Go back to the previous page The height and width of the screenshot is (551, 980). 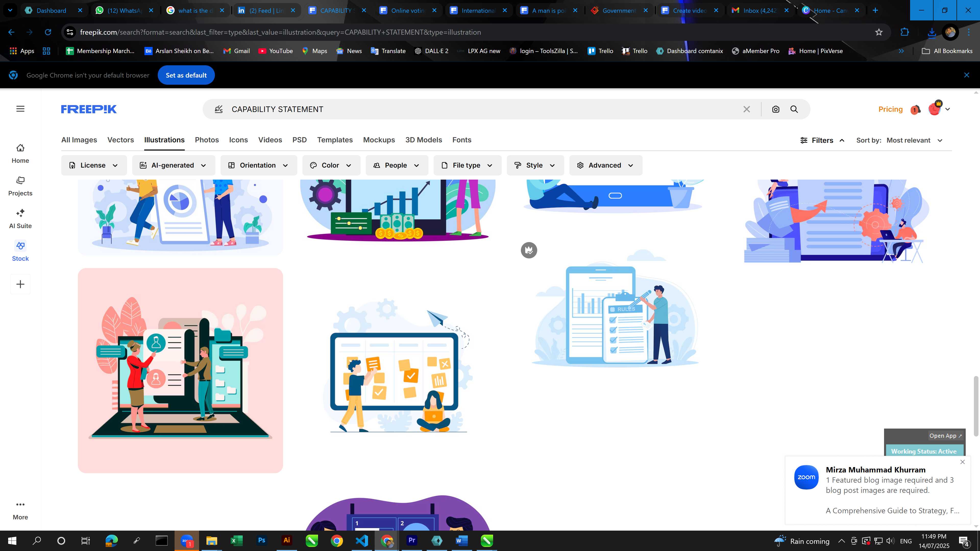tap(11, 32)
